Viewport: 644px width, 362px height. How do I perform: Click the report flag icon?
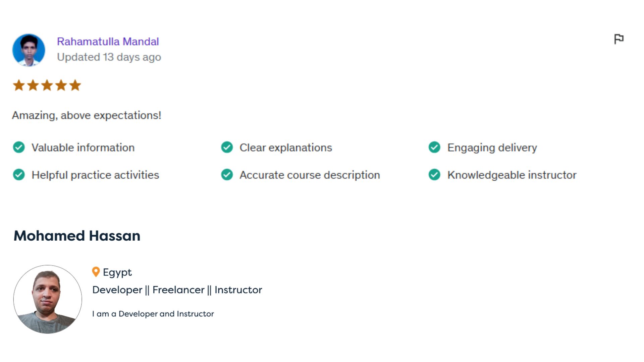click(x=619, y=39)
